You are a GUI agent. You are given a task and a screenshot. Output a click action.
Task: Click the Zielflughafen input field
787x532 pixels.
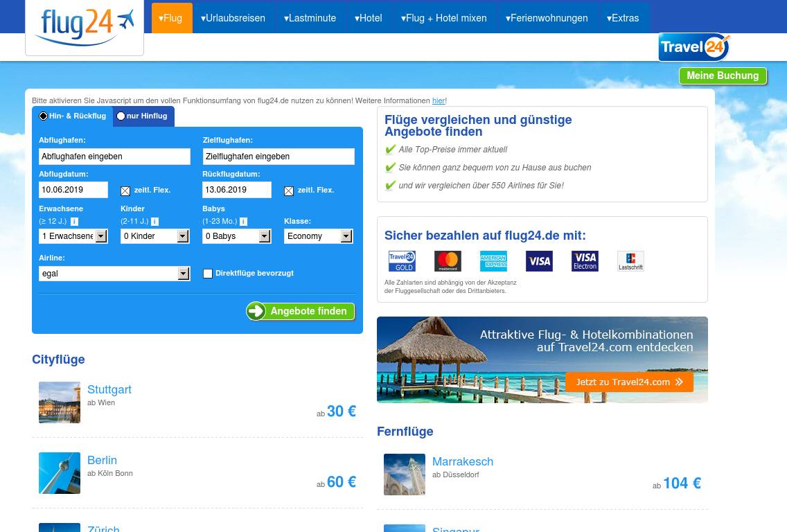(278, 157)
